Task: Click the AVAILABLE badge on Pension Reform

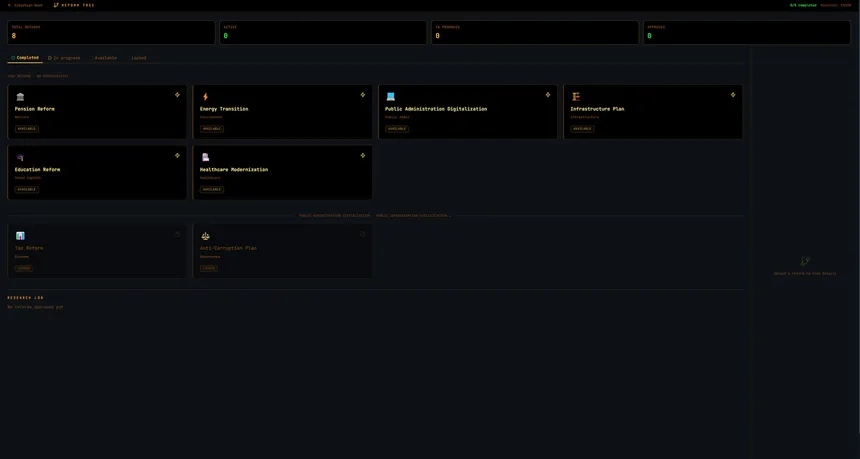Action: [x=27, y=129]
